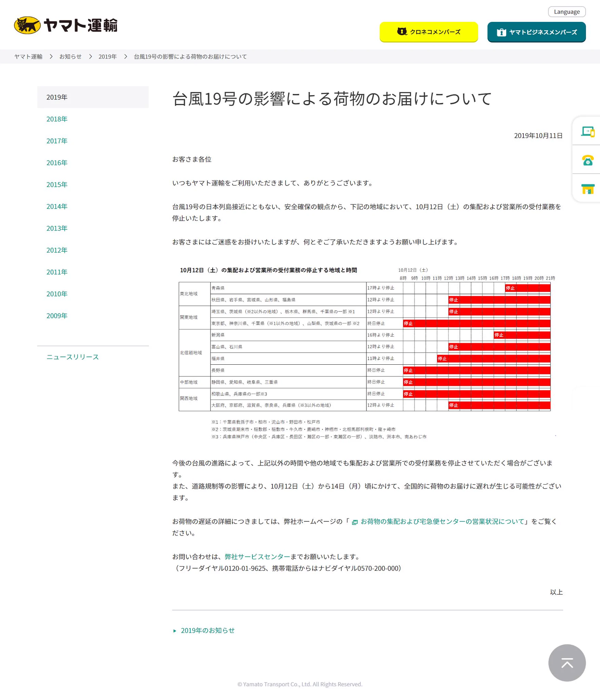The image size is (600, 700).
Task: Open the Language selector
Action: (x=567, y=12)
